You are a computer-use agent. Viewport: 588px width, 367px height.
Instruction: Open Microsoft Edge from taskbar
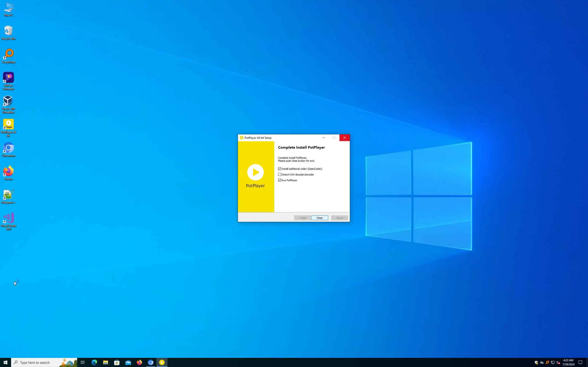[x=94, y=362]
